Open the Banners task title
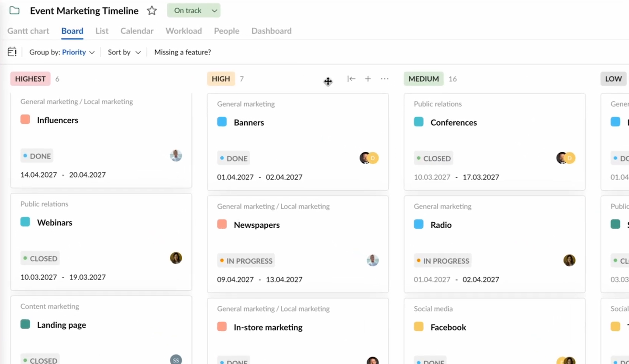This screenshot has width=629, height=364. (249, 122)
